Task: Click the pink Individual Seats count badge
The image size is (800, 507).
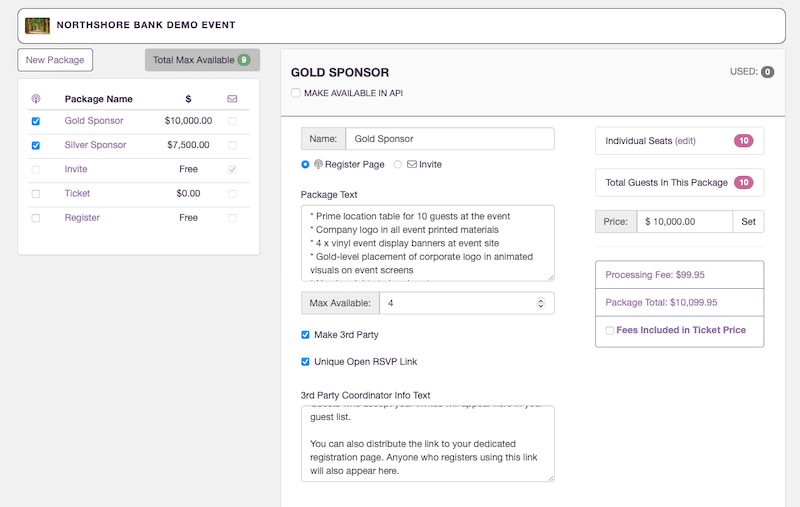Action: pos(743,141)
